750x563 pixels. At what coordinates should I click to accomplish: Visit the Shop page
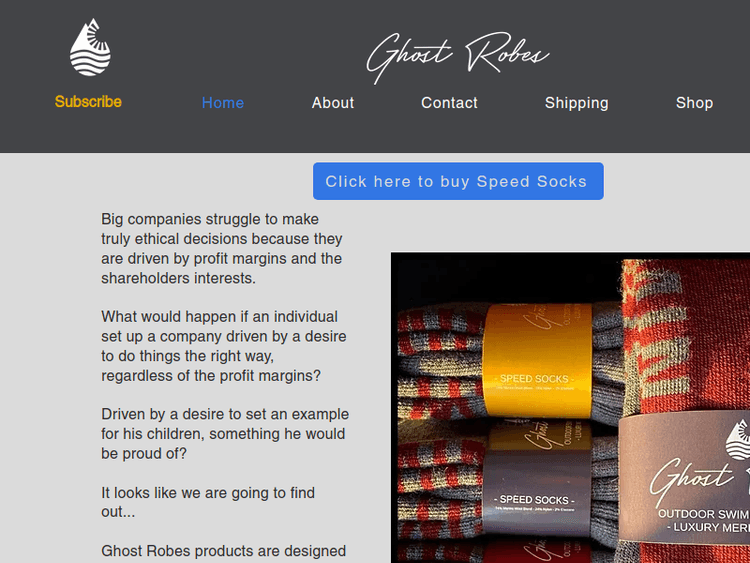[x=694, y=103]
